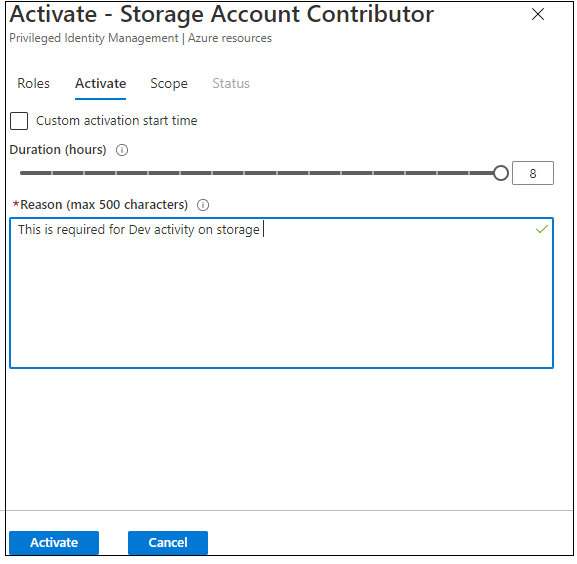Screen dimensions: 577x564
Task: Click the blue Activate button
Action: [x=54, y=543]
